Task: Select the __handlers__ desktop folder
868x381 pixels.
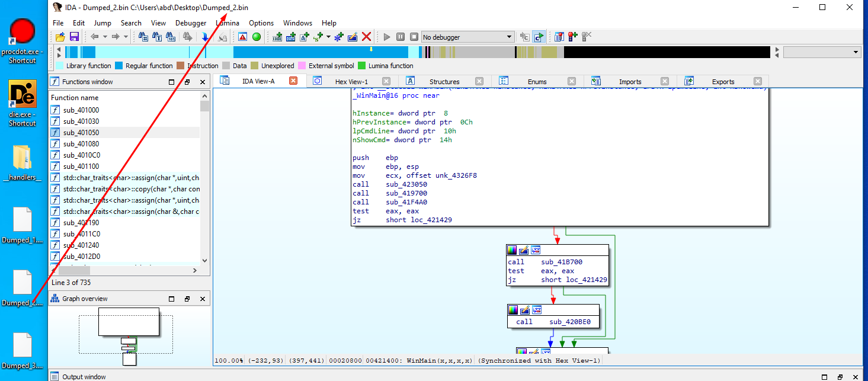Action: click(23, 163)
